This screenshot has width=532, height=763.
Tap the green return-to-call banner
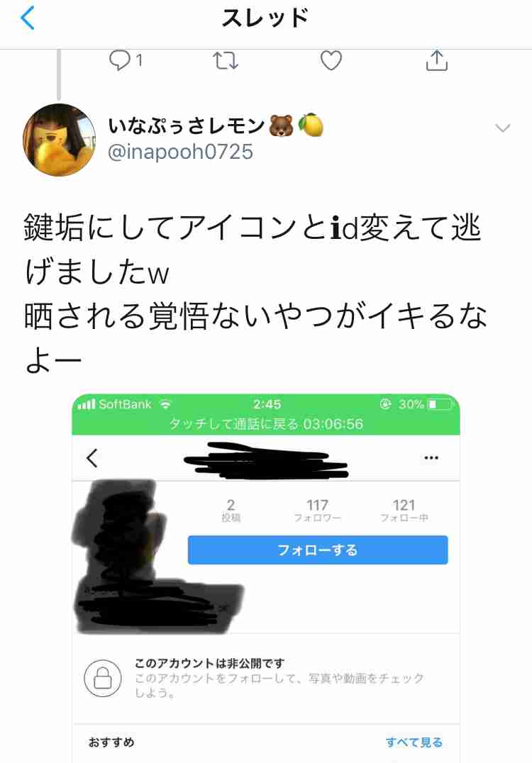(x=266, y=423)
